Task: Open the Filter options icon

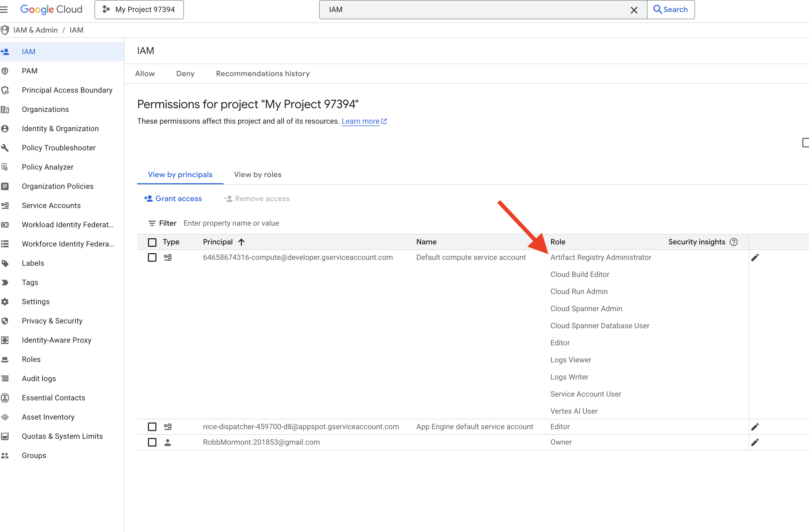Action: [x=152, y=223]
